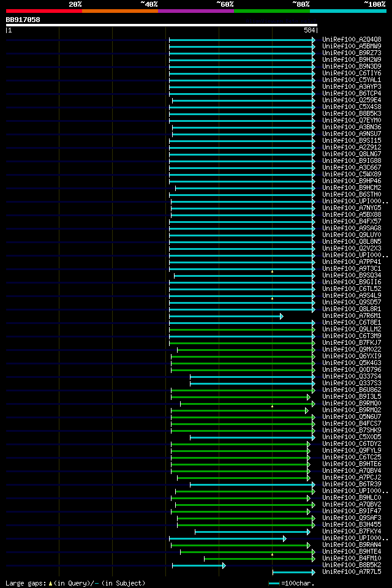The width and height of the screenshot is (392, 588).
Task: Select hit label UniRef100_A7PP41
Action: tap(352, 262)
